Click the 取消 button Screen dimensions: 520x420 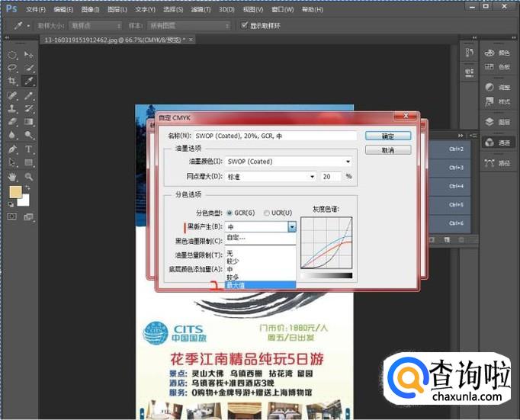[388, 150]
